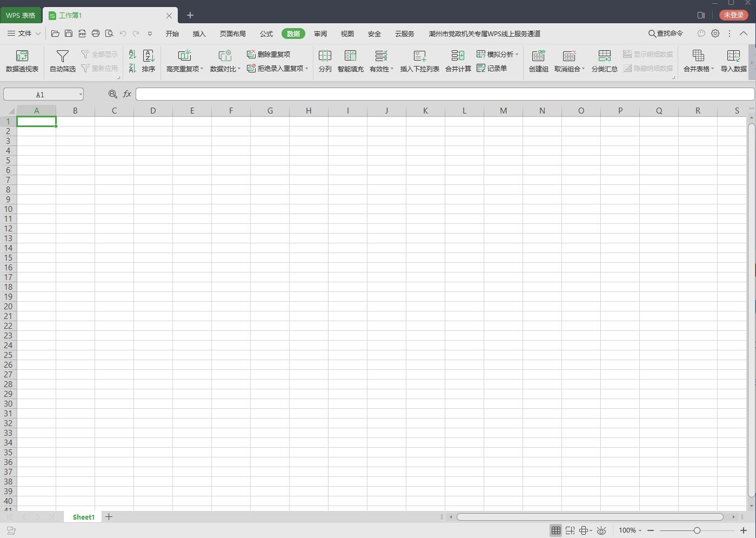The image size is (756, 538).
Task: Select the 分列 (Text to Columns) tool
Action: tap(325, 61)
